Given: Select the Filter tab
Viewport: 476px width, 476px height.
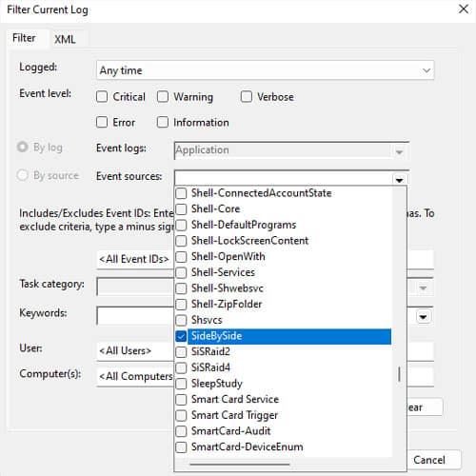Looking at the screenshot, I should (x=24, y=38).
